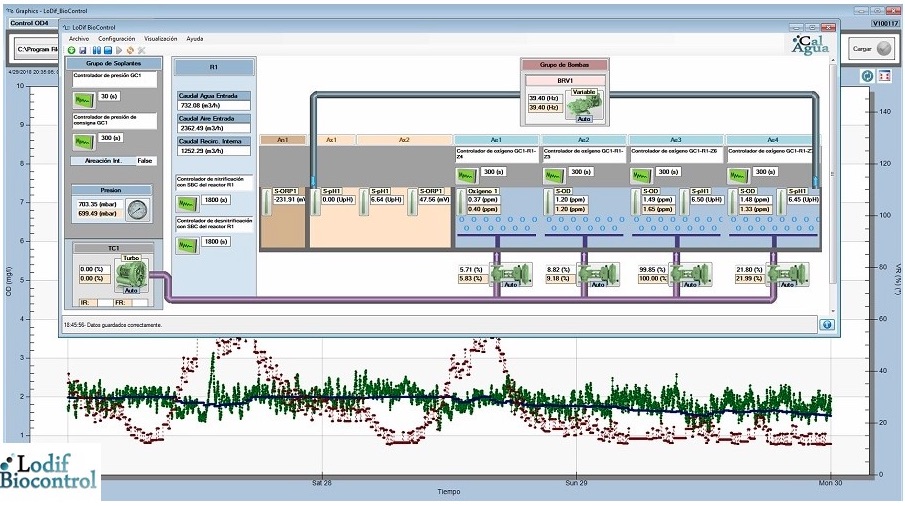The image size is (905, 506).
Task: Click the Grupo de Soplantes header
Action: click(114, 63)
